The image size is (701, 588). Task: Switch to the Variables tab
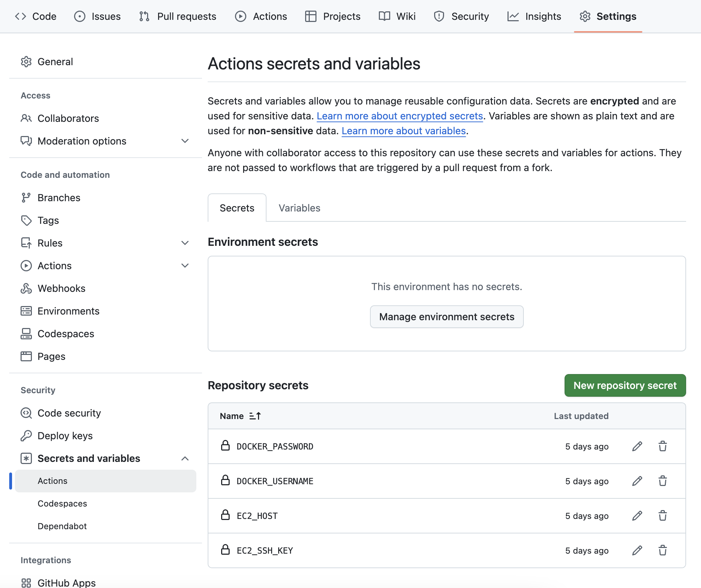pyautogui.click(x=299, y=208)
